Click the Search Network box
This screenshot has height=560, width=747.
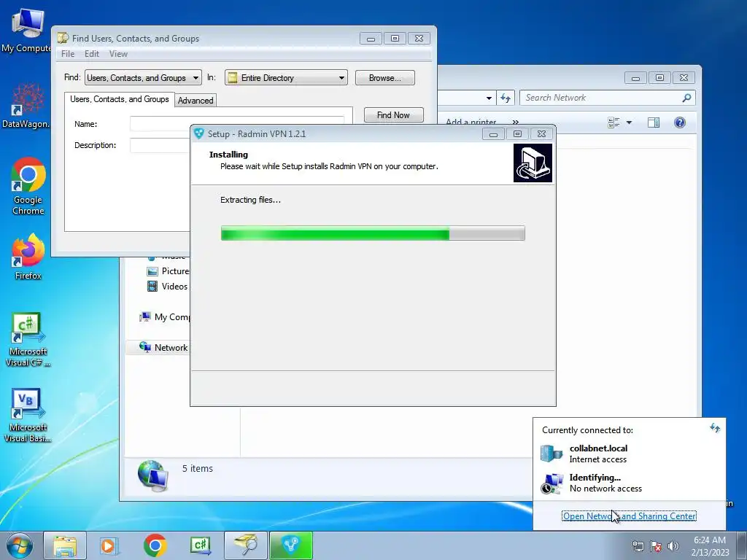(x=608, y=98)
